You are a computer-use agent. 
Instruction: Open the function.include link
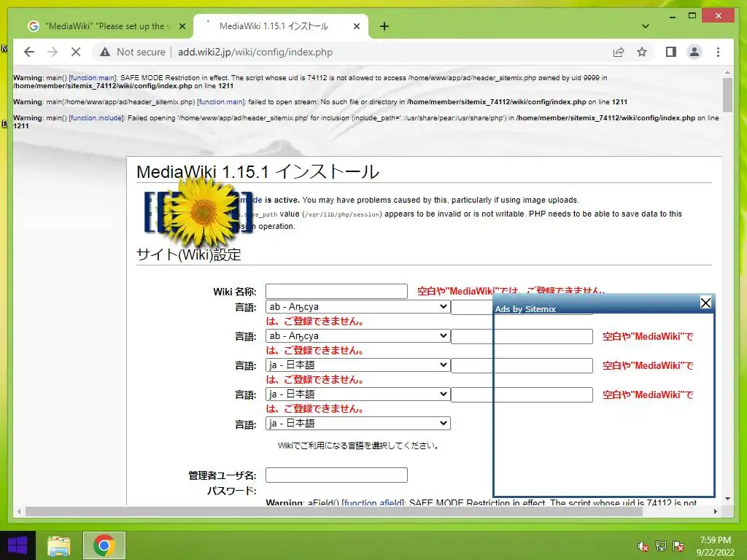(97, 117)
